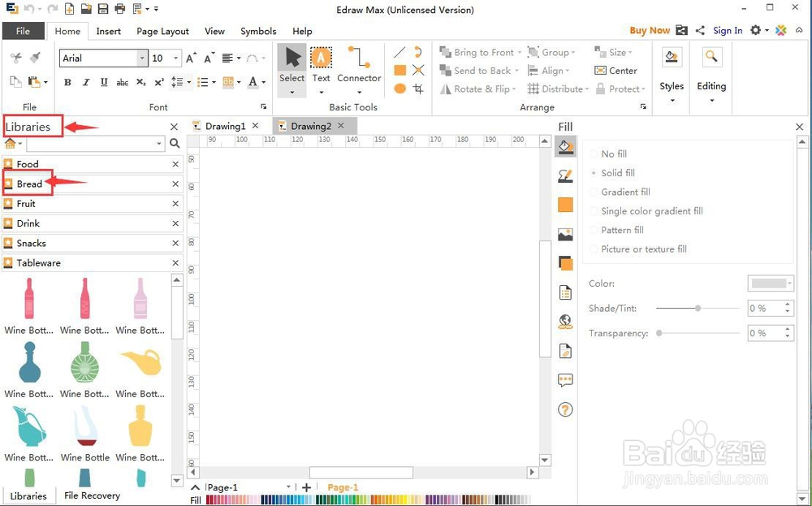Open the comment bubble panel icon
This screenshot has width=812, height=506.
[x=565, y=381]
